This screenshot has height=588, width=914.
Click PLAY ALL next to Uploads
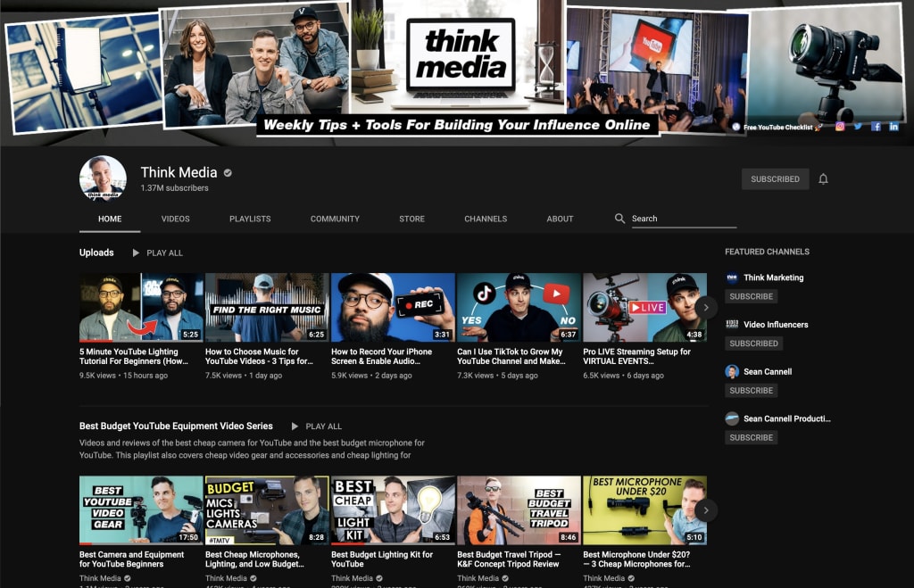[x=164, y=253]
